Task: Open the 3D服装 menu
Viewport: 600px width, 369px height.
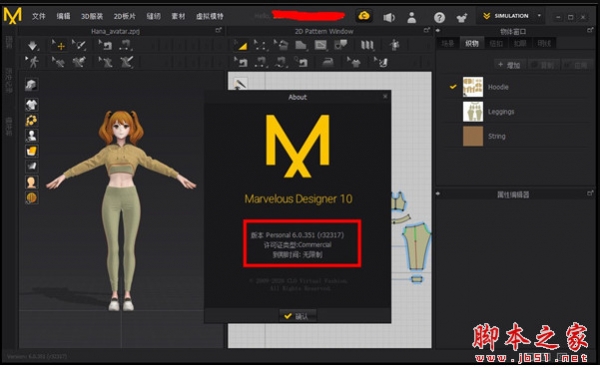Action: coord(92,16)
